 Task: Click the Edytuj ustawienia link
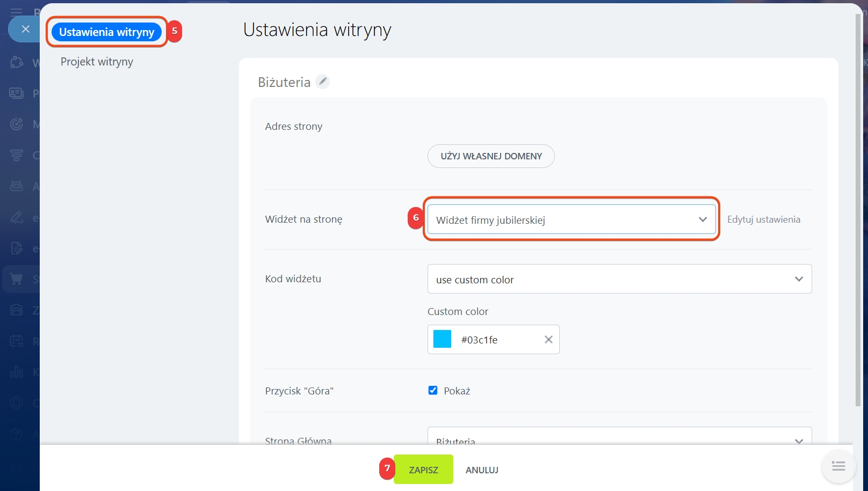point(763,219)
